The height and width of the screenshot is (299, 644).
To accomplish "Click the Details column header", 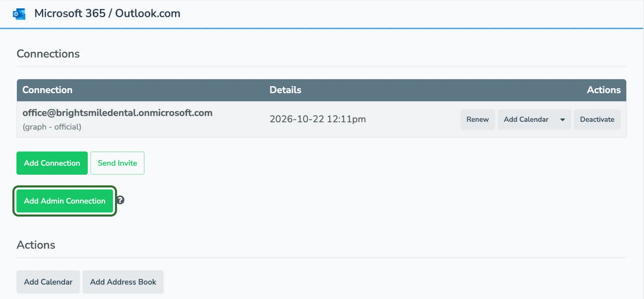I will coord(285,90).
